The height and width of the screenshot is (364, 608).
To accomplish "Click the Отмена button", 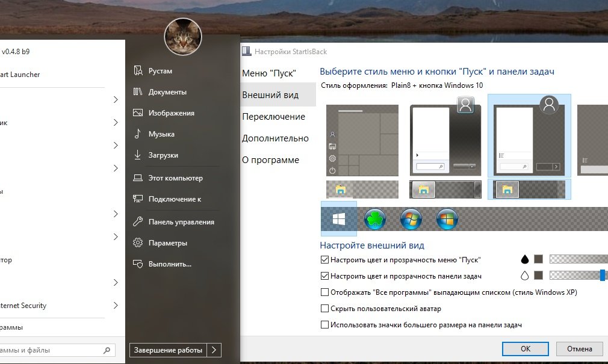I will tap(579, 348).
